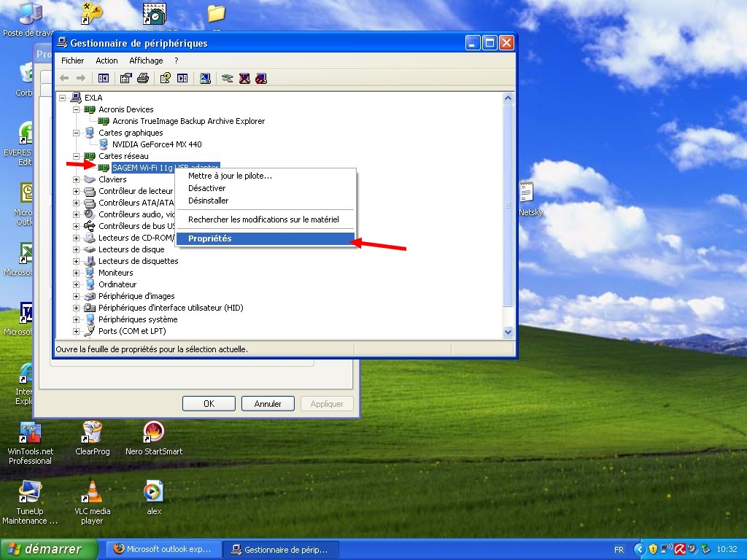The width and height of the screenshot is (747, 560).
Task: Toggle the console tree show/hide toolbar icon
Action: click(104, 78)
